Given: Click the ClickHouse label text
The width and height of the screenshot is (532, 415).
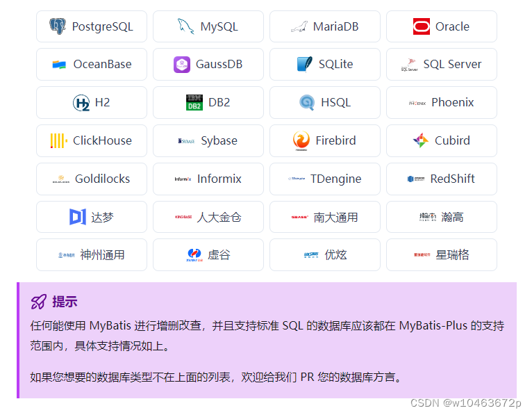Looking at the screenshot, I should click(103, 140).
